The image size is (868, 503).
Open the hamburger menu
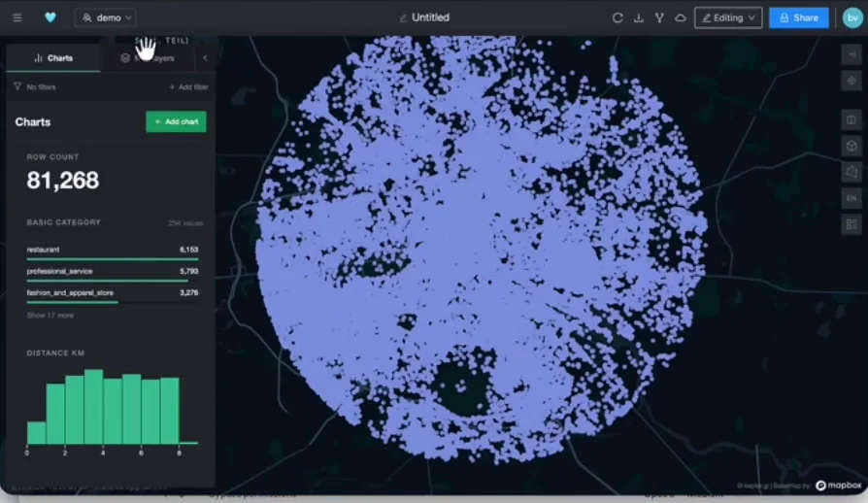[17, 17]
